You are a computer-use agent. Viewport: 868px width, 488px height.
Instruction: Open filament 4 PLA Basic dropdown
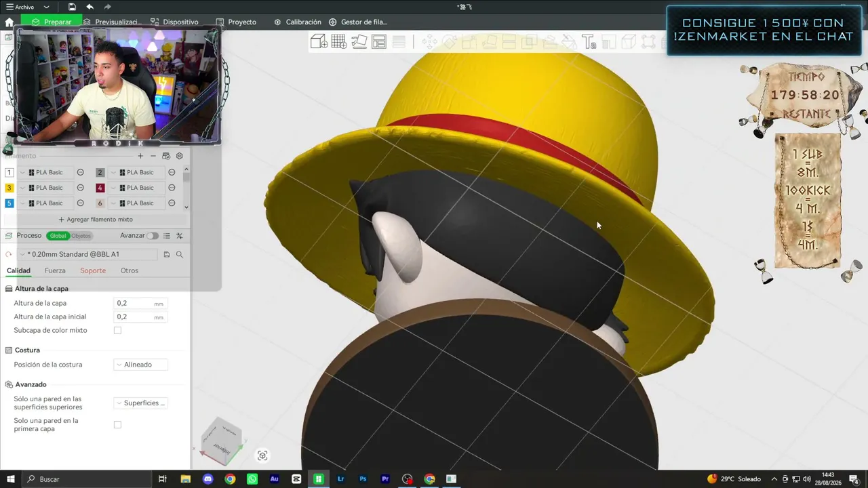136,188
